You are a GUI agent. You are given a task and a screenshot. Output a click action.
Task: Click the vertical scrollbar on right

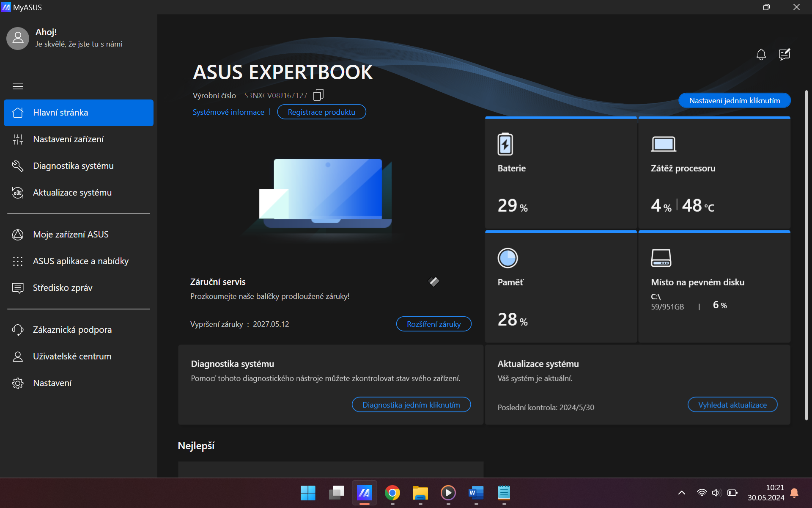click(807, 255)
